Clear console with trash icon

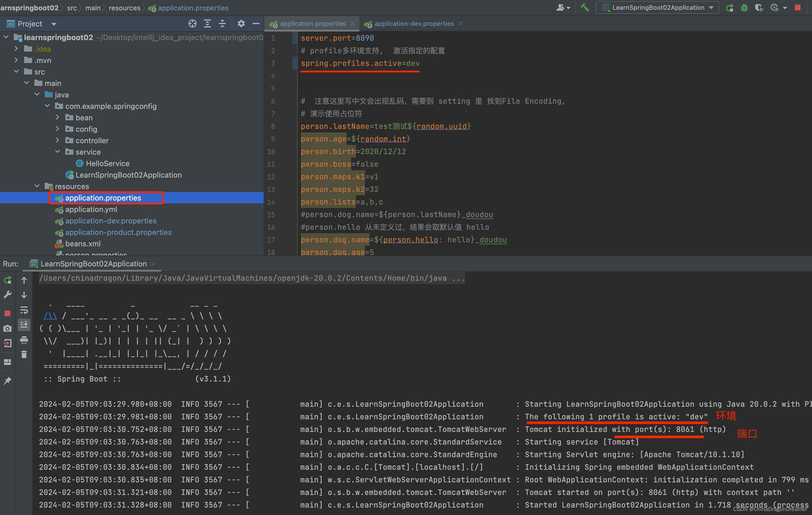point(24,355)
